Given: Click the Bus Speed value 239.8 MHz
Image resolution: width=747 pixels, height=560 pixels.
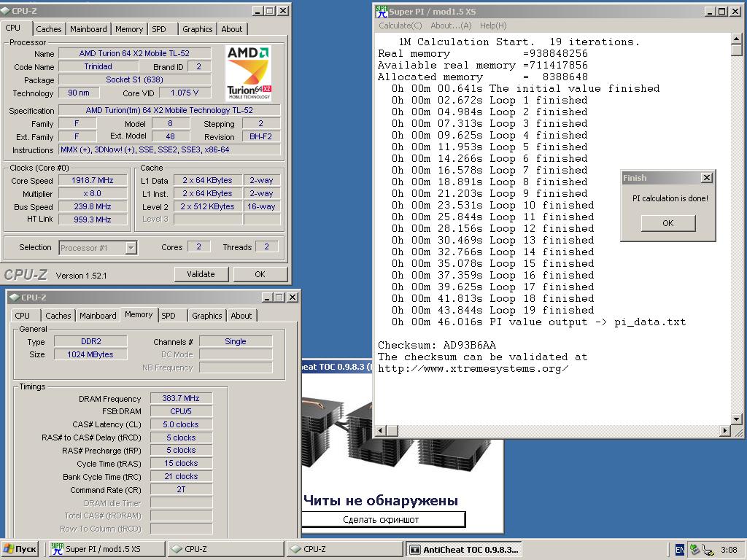Looking at the screenshot, I should pyautogui.click(x=93, y=206).
